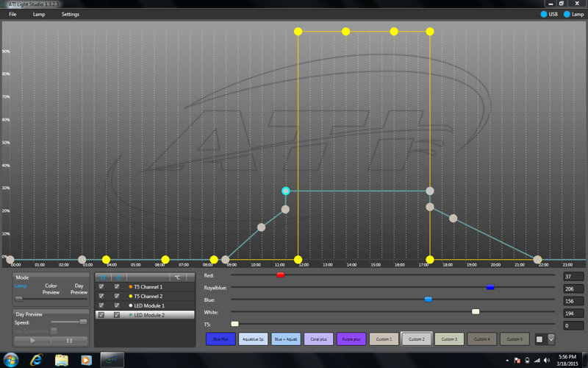Click the Red slider handle
The width and height of the screenshot is (588, 368).
[280, 275]
